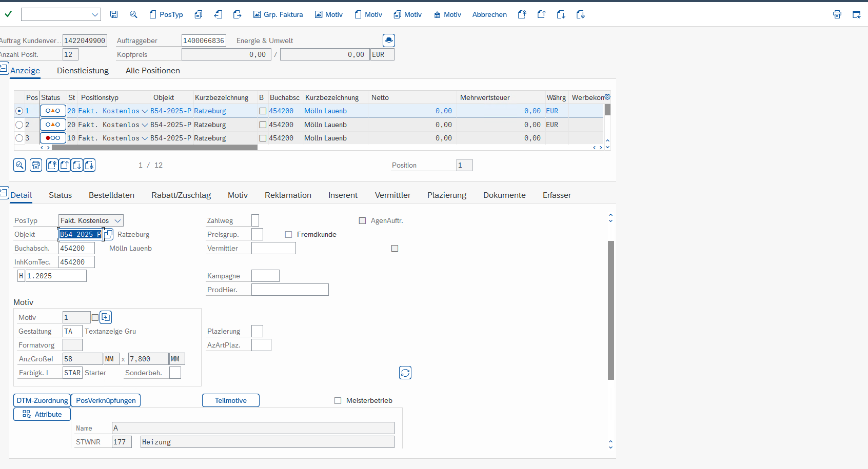
Task: Select radio button for position 2
Action: [x=19, y=125]
